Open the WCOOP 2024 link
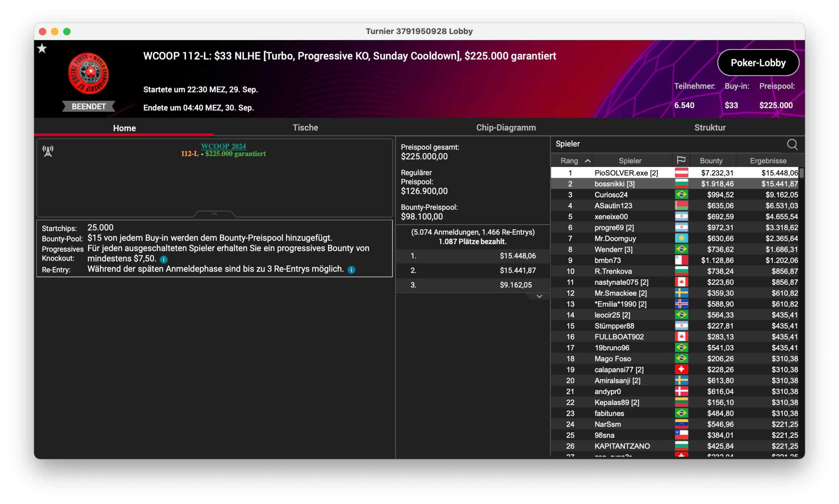 coord(223,146)
